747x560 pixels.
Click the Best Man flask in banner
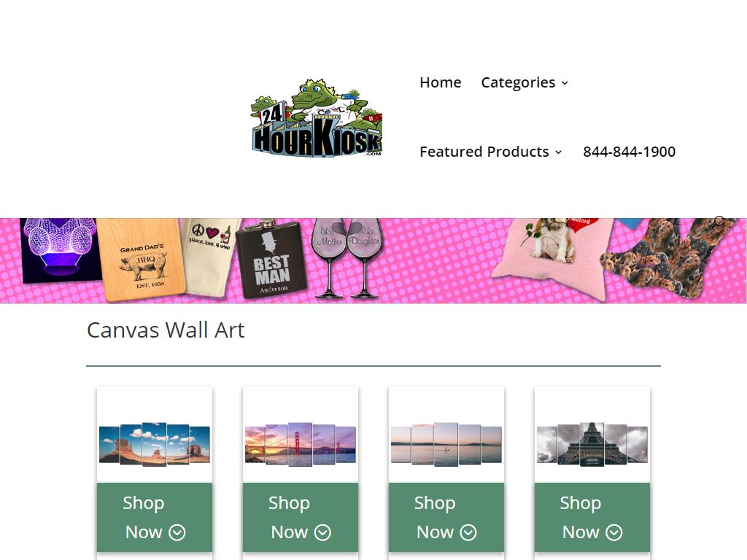pyautogui.click(x=271, y=260)
